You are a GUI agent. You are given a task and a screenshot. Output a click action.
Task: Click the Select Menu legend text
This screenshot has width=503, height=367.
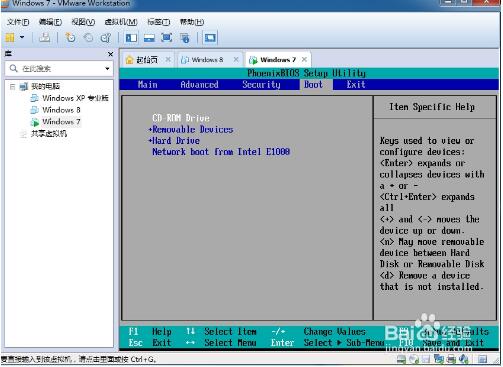230,343
